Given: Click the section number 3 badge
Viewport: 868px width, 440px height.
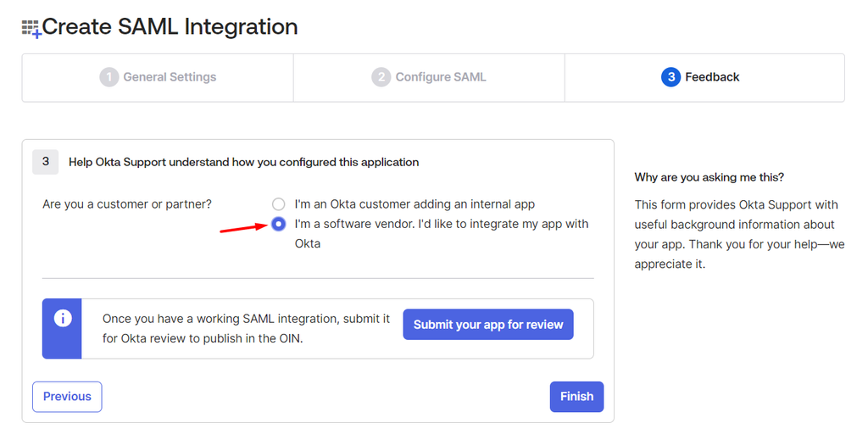Looking at the screenshot, I should (x=46, y=162).
